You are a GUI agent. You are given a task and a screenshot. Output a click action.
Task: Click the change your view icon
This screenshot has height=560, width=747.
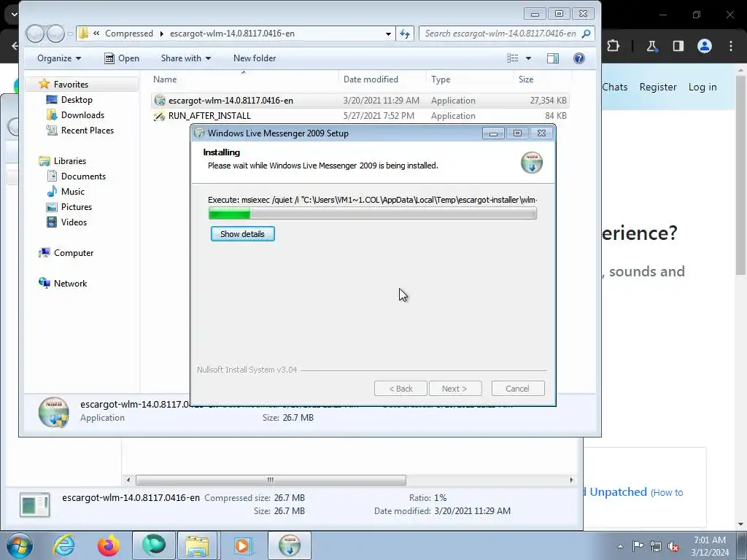tap(513, 58)
